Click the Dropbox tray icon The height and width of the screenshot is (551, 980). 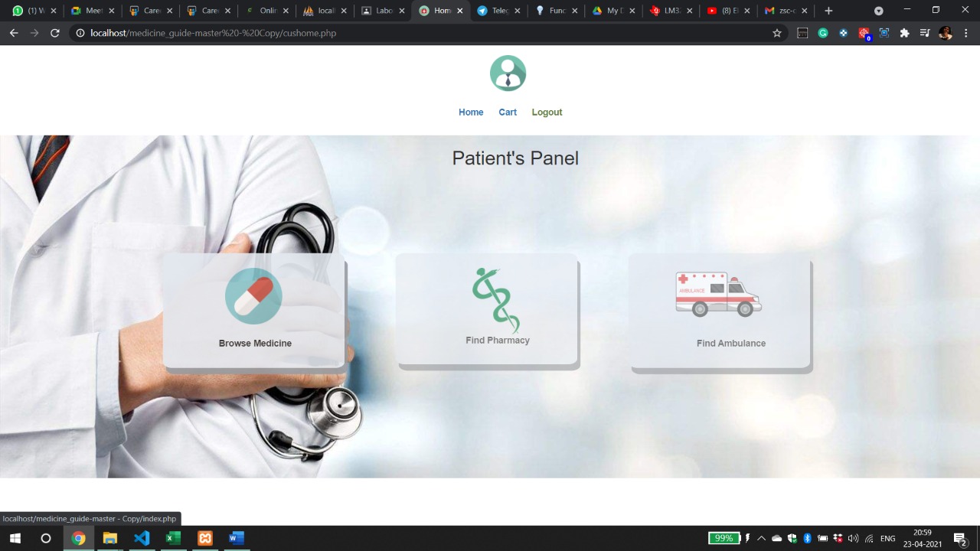[x=838, y=538]
